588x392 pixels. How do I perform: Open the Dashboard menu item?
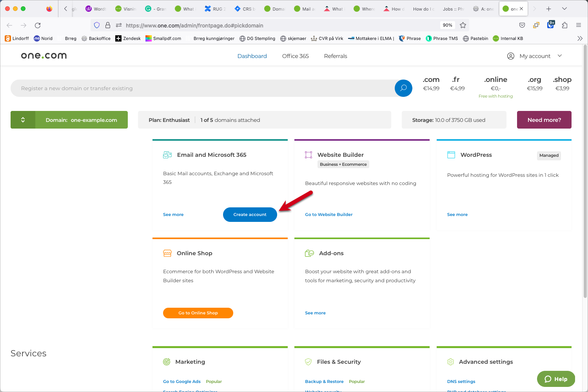point(252,56)
